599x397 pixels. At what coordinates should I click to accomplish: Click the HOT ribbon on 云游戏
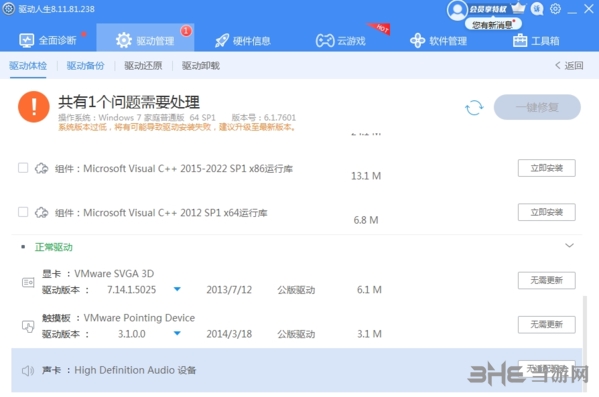(380, 28)
